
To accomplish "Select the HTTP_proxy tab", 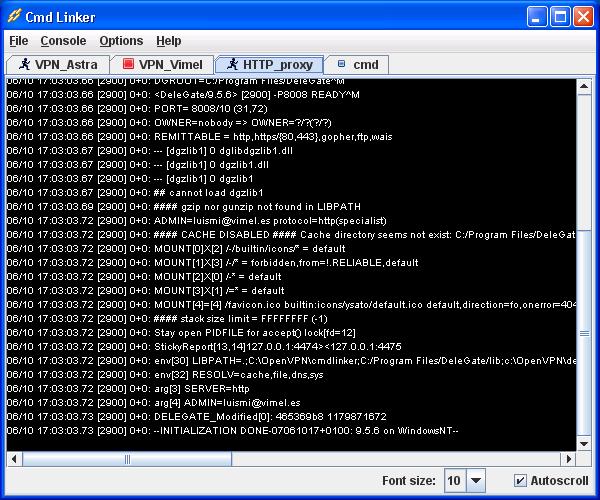I will pyautogui.click(x=269, y=64).
